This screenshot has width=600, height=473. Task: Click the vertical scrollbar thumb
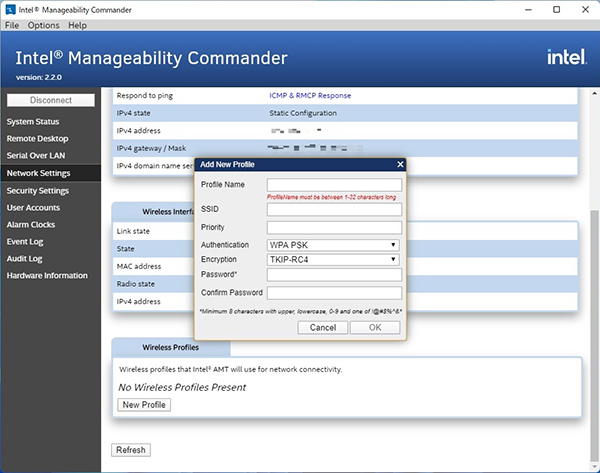click(x=594, y=337)
